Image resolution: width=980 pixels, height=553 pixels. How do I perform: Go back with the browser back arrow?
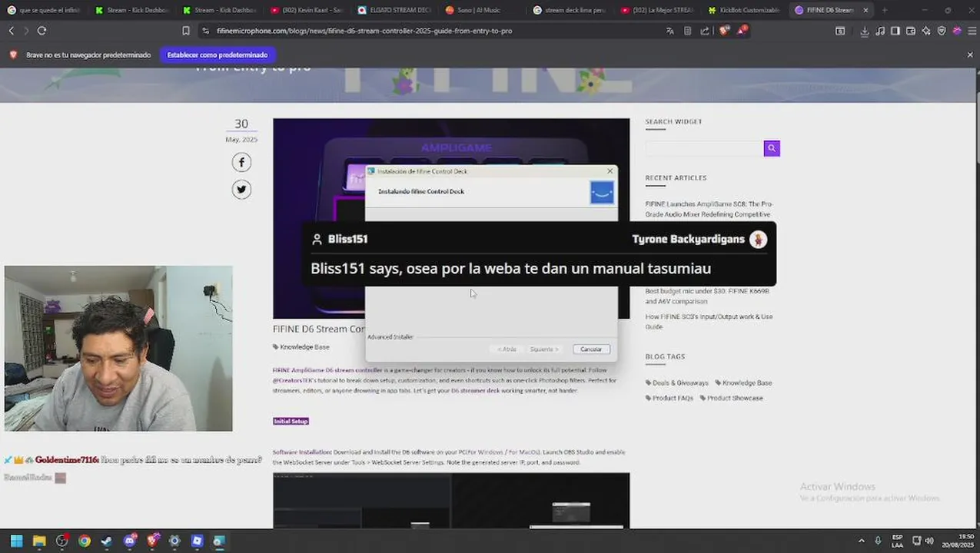[11, 31]
